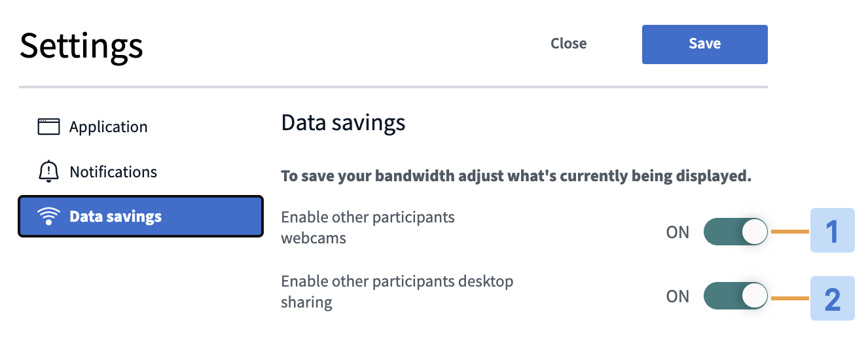Click the Data savings section heading

coord(343,122)
